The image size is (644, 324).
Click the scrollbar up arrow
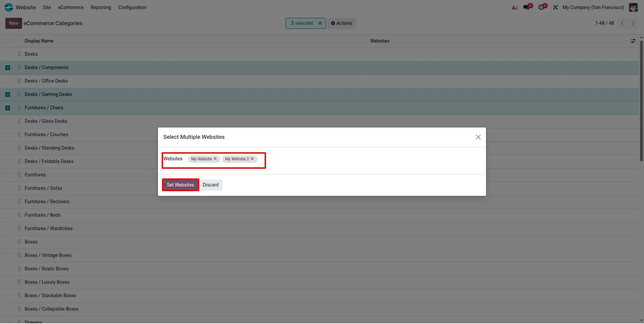[x=641, y=37]
